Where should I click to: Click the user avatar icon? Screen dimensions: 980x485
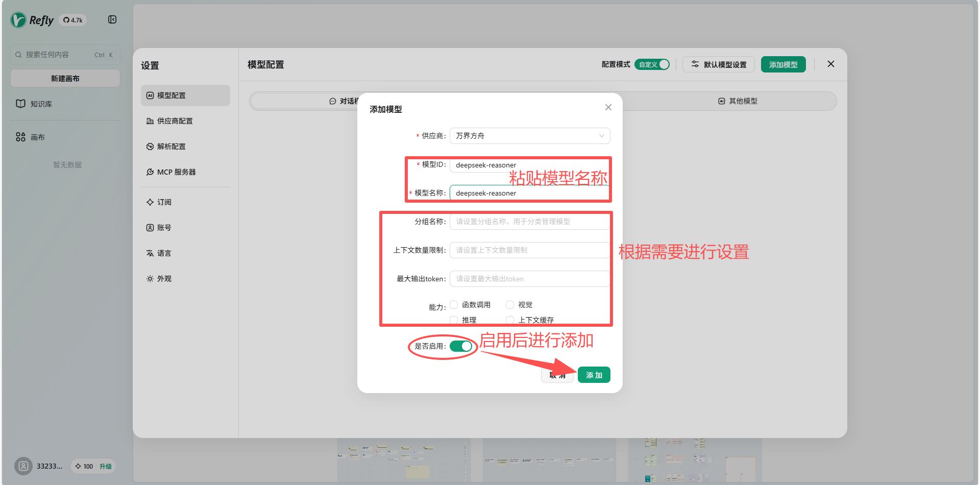point(23,466)
